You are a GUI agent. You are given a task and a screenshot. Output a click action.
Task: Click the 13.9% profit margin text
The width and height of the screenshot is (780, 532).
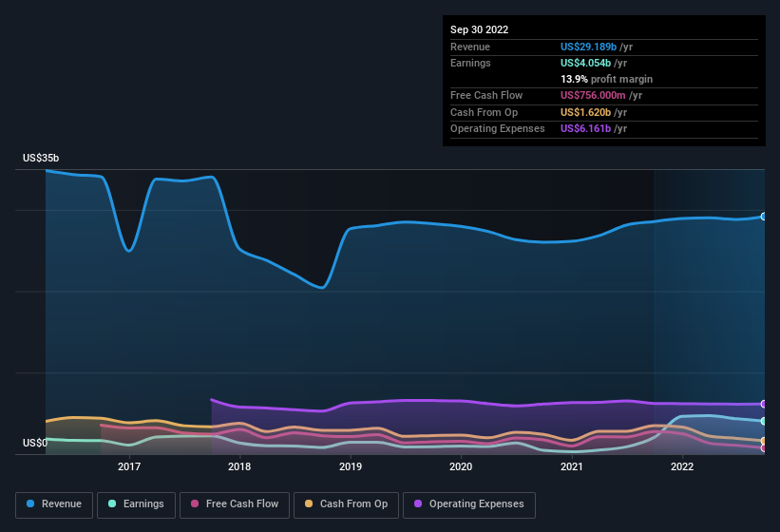pos(606,79)
